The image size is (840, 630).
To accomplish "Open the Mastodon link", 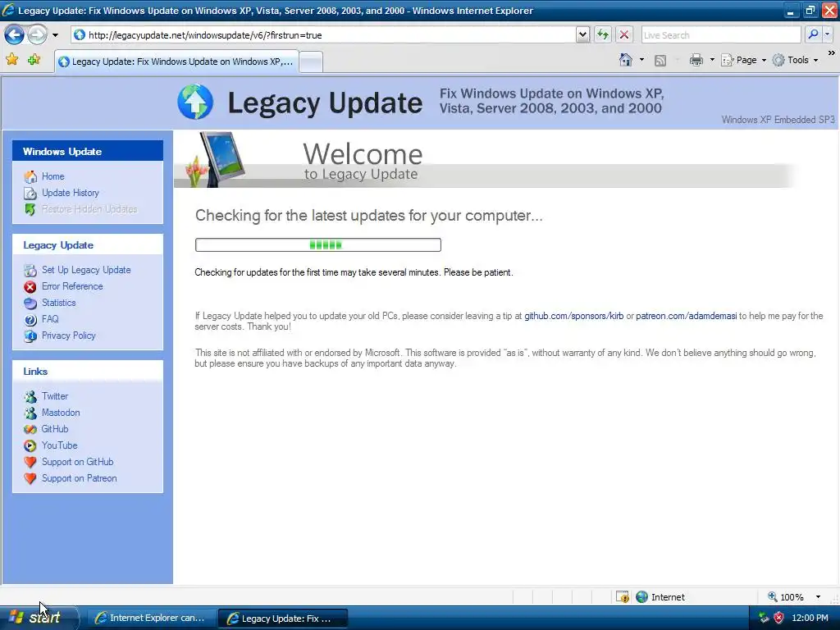I will click(61, 413).
